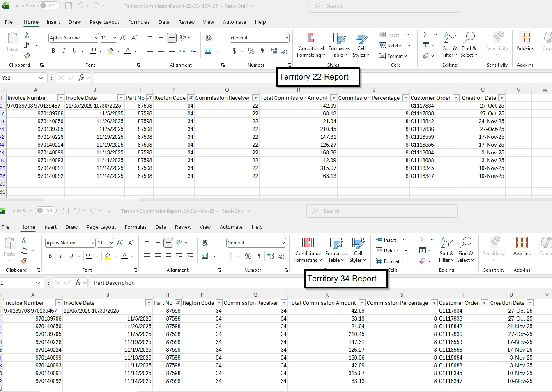
Task: Click the Italic button in the bottom ribbon
Action: pyautogui.click(x=61, y=256)
